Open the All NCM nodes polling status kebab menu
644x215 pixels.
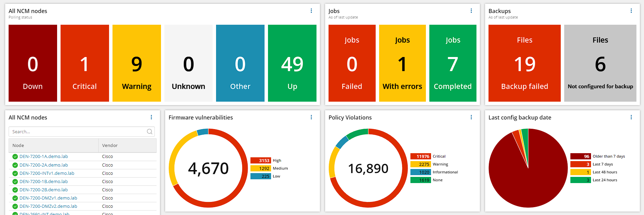click(x=311, y=11)
